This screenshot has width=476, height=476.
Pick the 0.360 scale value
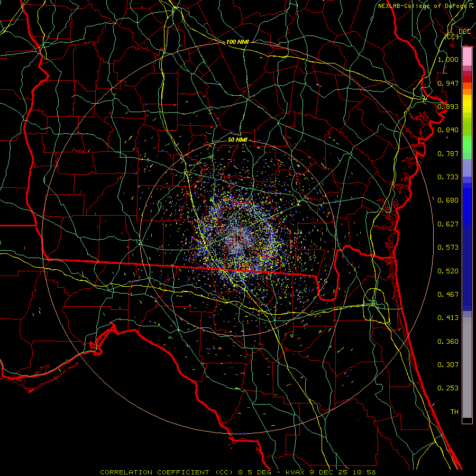click(x=448, y=342)
